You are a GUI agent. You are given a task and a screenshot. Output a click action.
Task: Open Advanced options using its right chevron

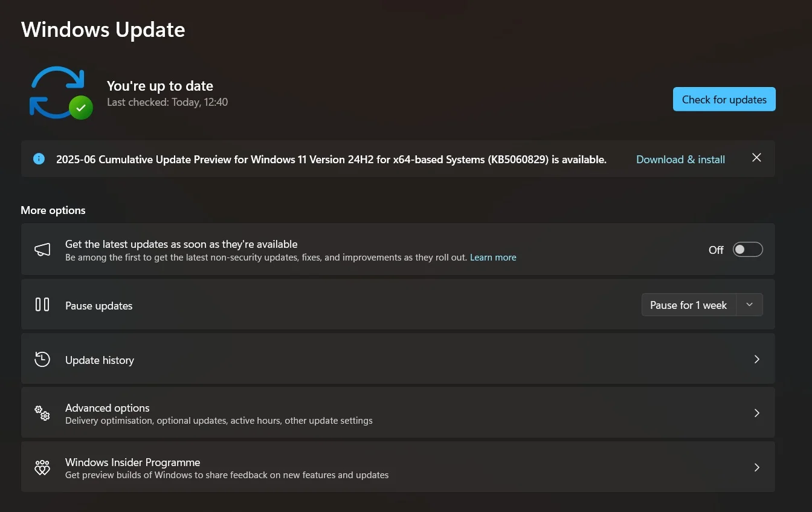[x=756, y=413]
